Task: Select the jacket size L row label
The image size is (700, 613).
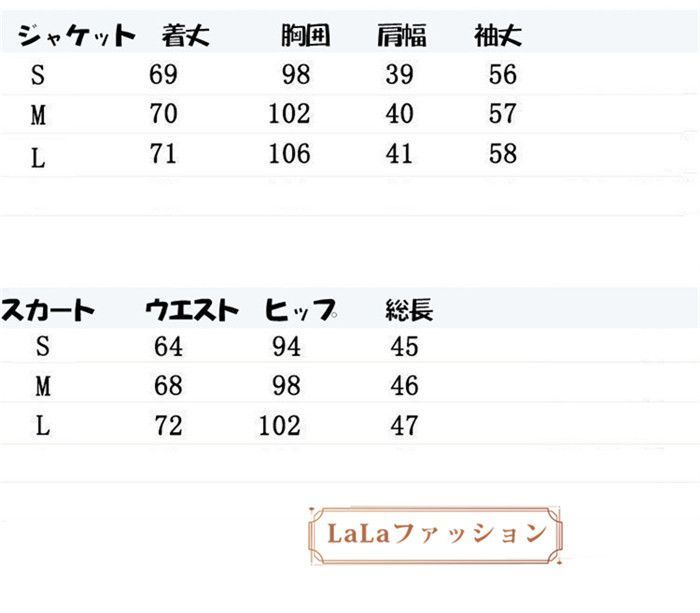Action: pos(38,158)
